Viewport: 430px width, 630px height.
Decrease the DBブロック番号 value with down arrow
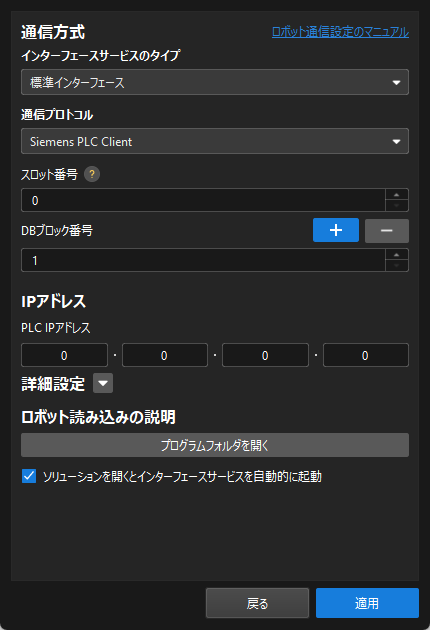pos(397,266)
